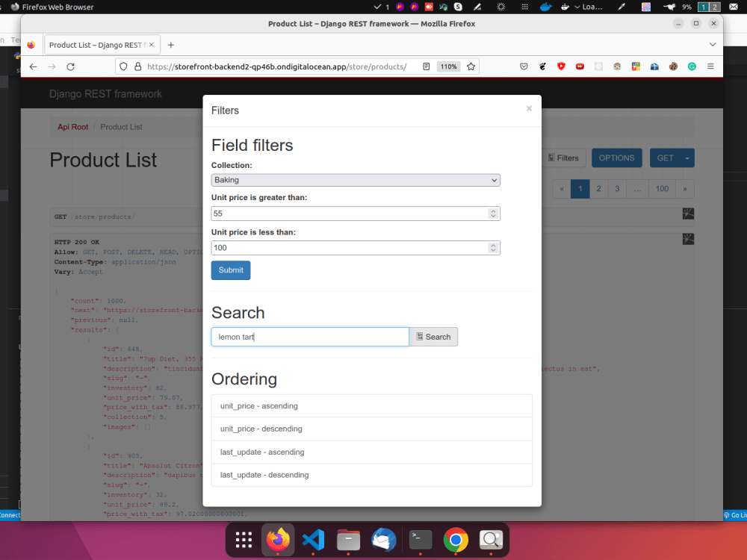Order by last_update - ascending

coord(371,452)
